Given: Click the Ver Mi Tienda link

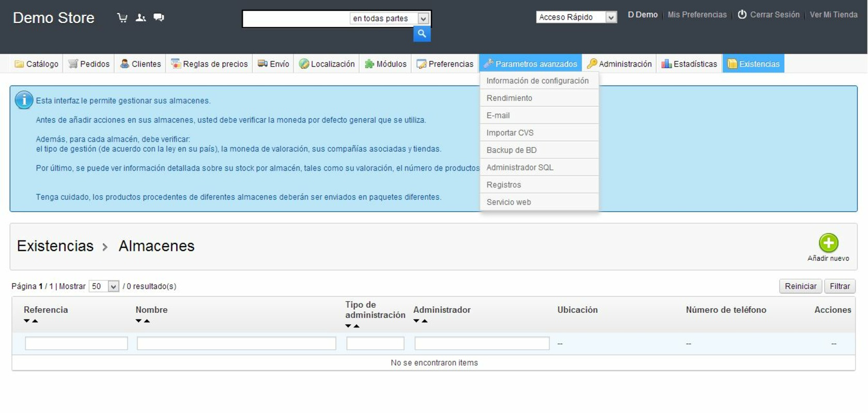Looking at the screenshot, I should [833, 14].
